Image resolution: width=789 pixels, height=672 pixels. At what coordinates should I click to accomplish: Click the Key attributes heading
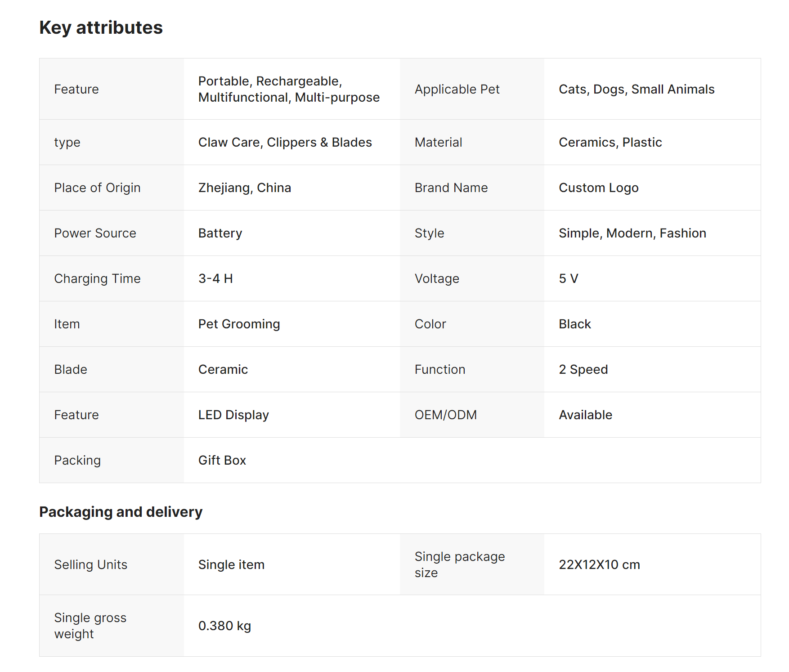101,27
